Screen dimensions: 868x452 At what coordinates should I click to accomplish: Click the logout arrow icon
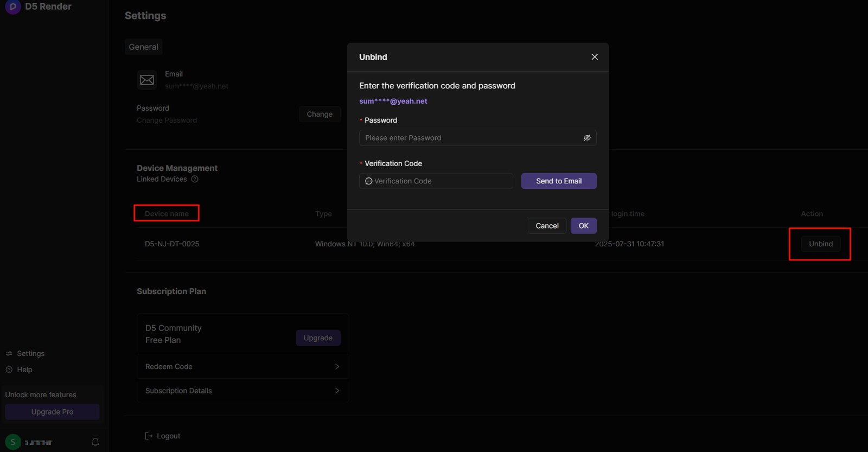[149, 436]
